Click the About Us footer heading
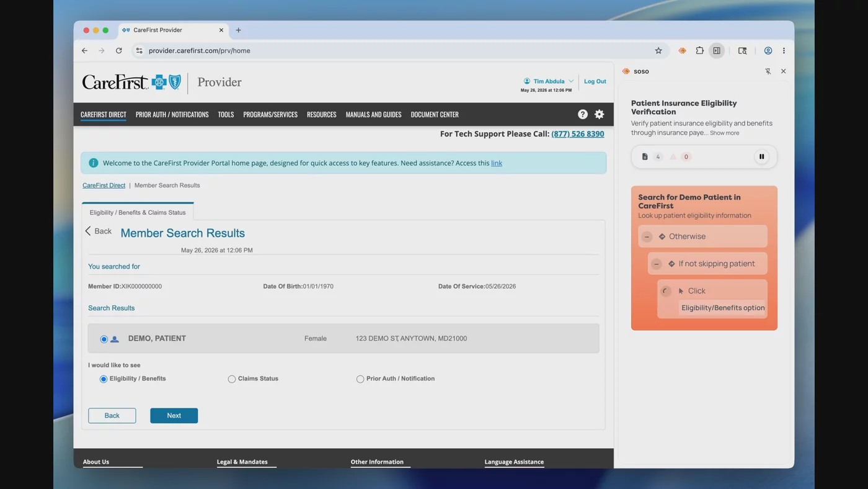868x489 pixels. click(x=96, y=462)
